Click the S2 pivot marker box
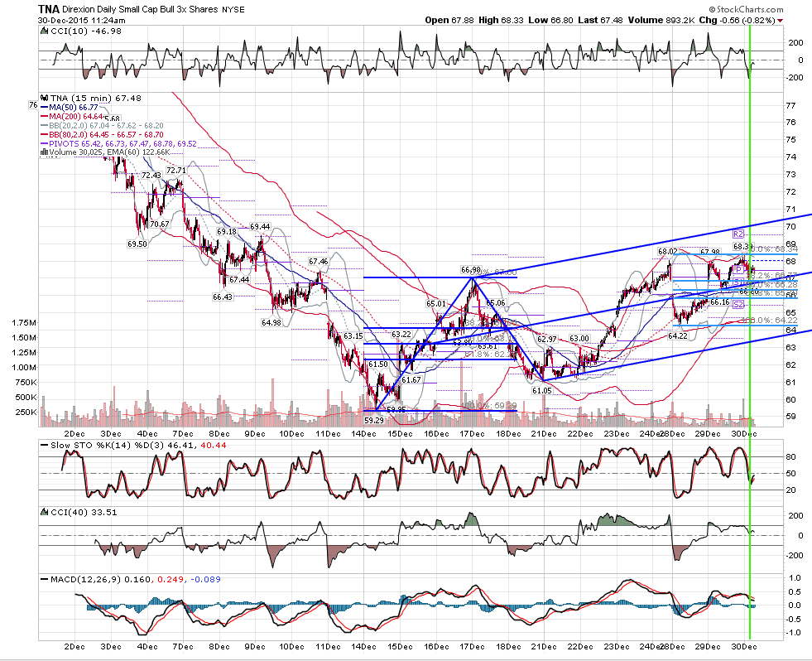The height and width of the screenshot is (661, 812). pyautogui.click(x=738, y=305)
